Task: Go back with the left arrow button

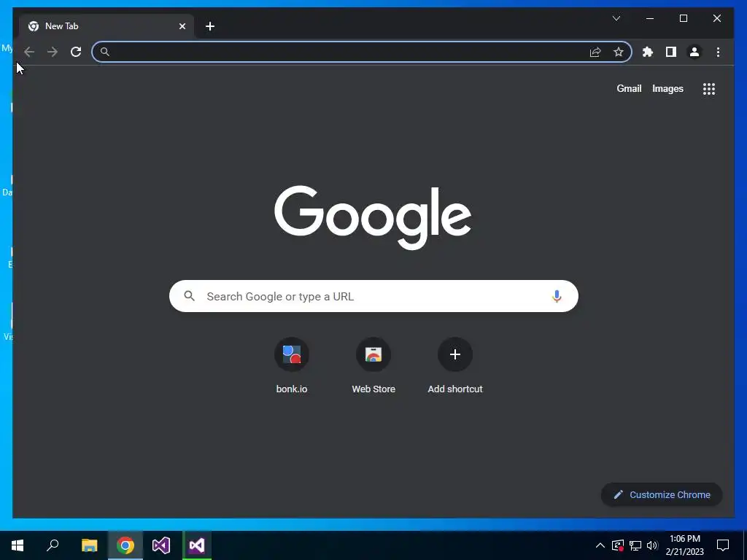Action: 29,52
